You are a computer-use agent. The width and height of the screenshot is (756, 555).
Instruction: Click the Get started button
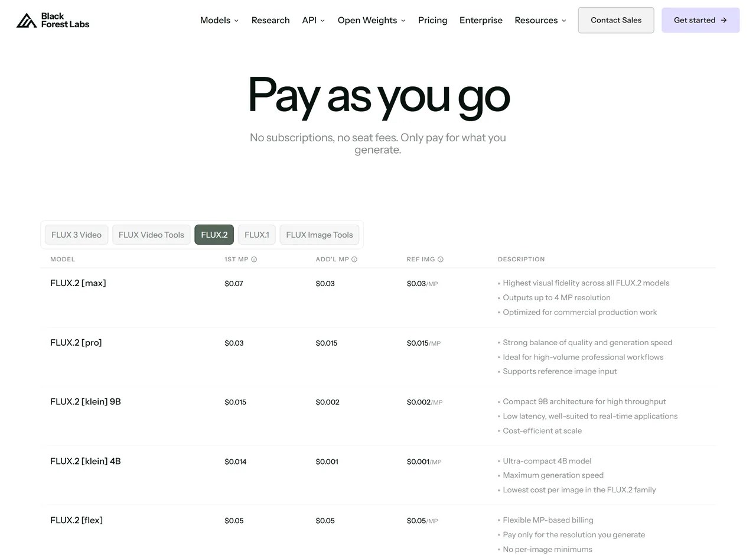(x=700, y=20)
